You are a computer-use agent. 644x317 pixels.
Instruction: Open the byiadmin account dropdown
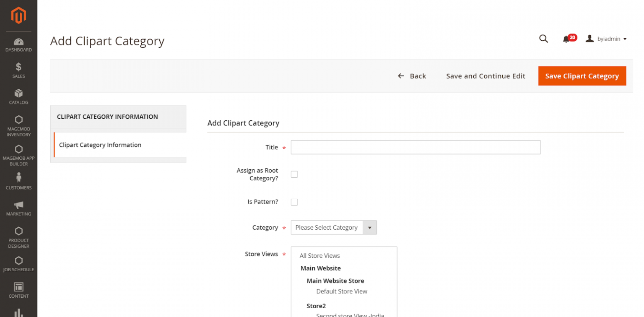607,39
